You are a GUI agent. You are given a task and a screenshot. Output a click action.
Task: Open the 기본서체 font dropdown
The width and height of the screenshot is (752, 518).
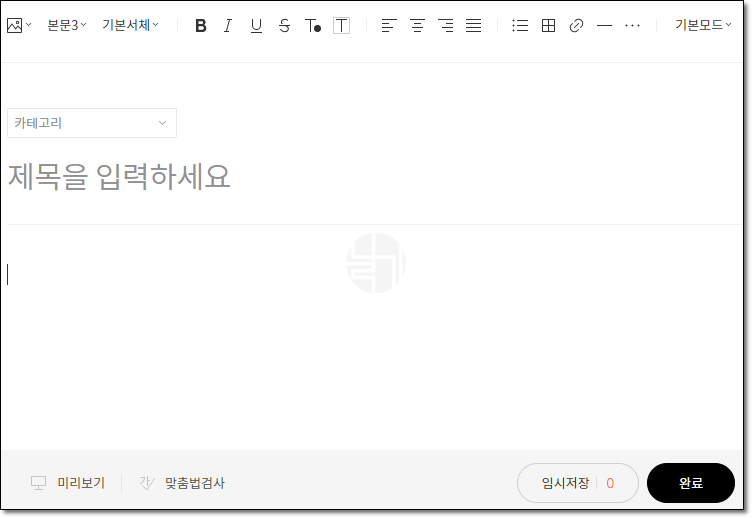130,25
